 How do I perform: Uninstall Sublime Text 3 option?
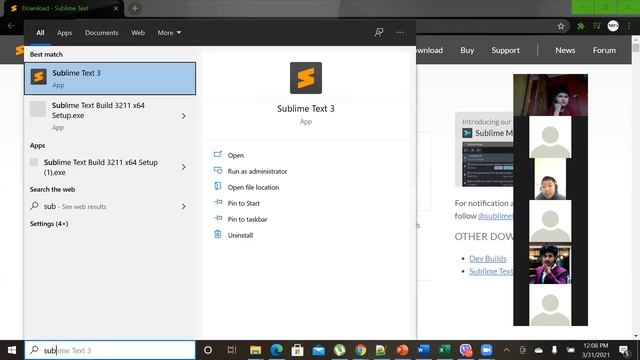[x=240, y=235]
